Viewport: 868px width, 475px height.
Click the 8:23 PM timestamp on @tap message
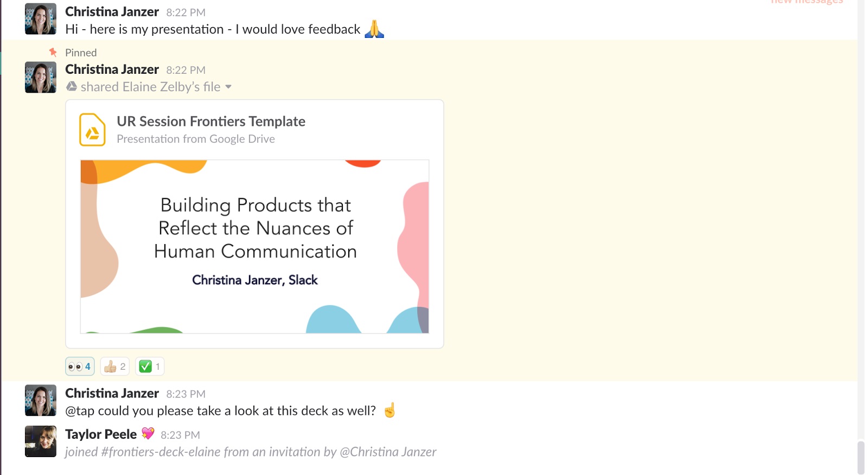pos(186,394)
